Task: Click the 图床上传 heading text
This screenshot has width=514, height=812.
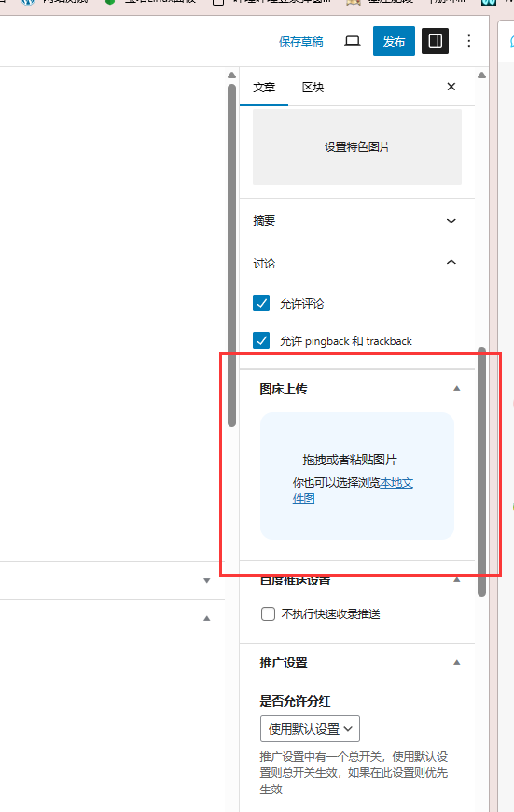Action: [x=284, y=389]
